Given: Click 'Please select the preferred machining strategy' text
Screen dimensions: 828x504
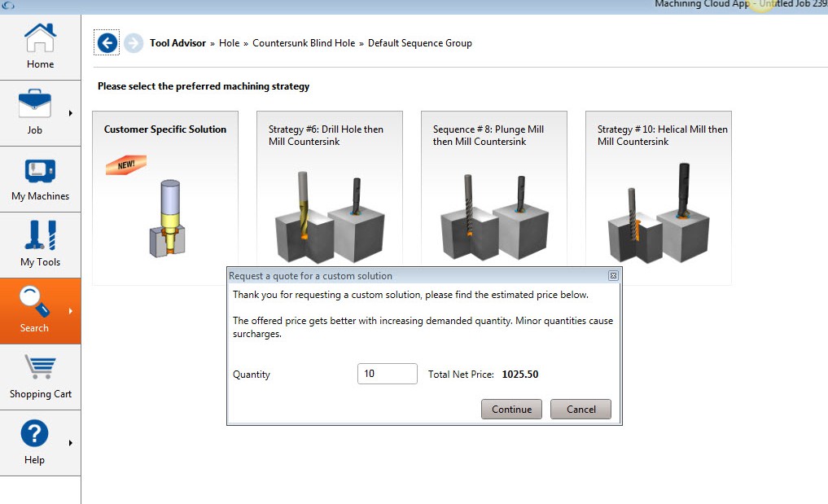Looking at the screenshot, I should click(204, 86).
